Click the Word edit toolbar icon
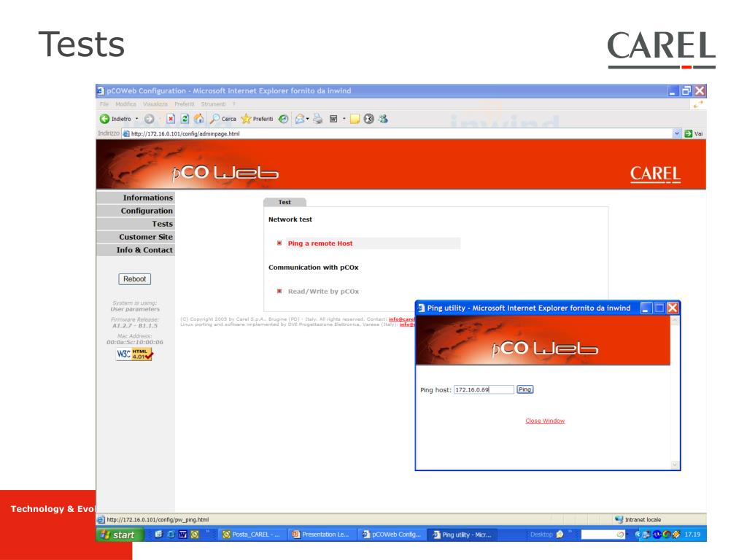Image resolution: width=747 pixels, height=560 pixels. [x=333, y=119]
